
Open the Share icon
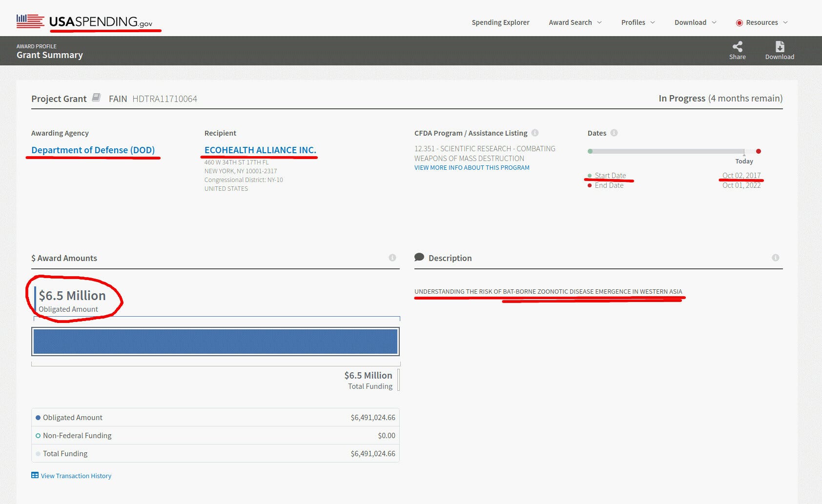737,46
